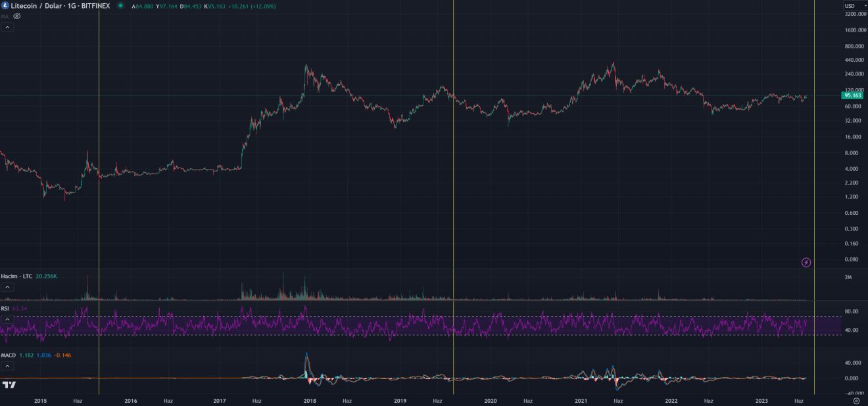
Task: Click the green market status dot
Action: 120,5
